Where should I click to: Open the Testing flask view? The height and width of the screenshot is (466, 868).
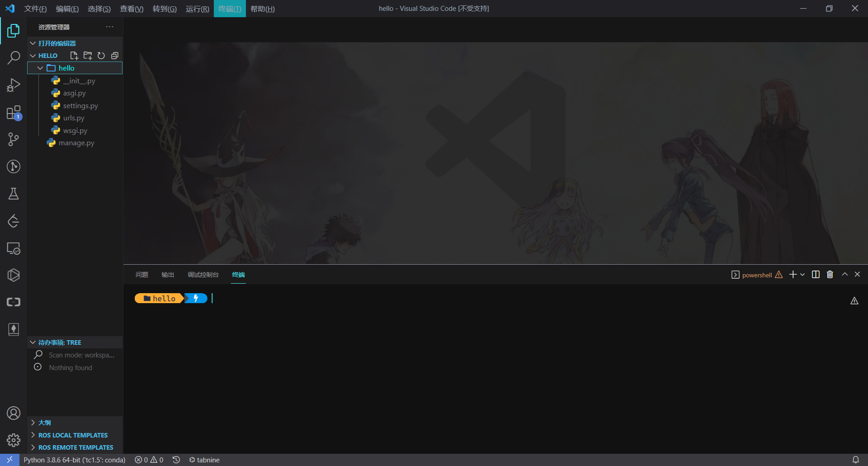(14, 194)
